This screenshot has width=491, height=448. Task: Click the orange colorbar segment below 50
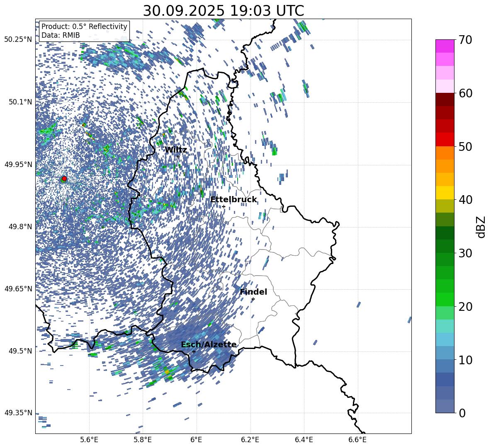[x=445, y=153]
